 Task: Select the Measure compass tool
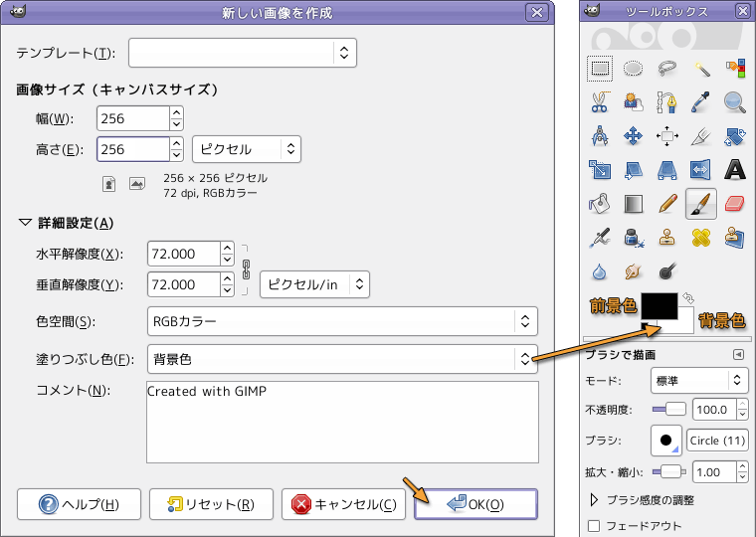point(600,136)
